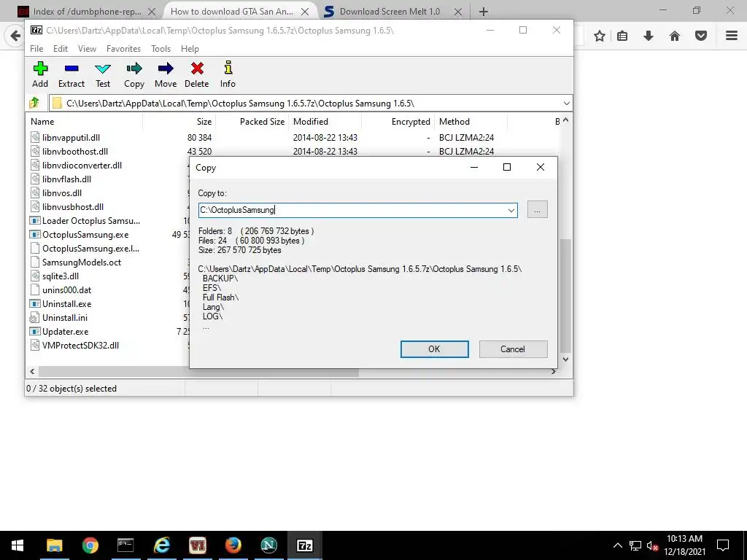Go up one folder with the up arrow icon
Screen dimensions: 747x560
pos(34,103)
